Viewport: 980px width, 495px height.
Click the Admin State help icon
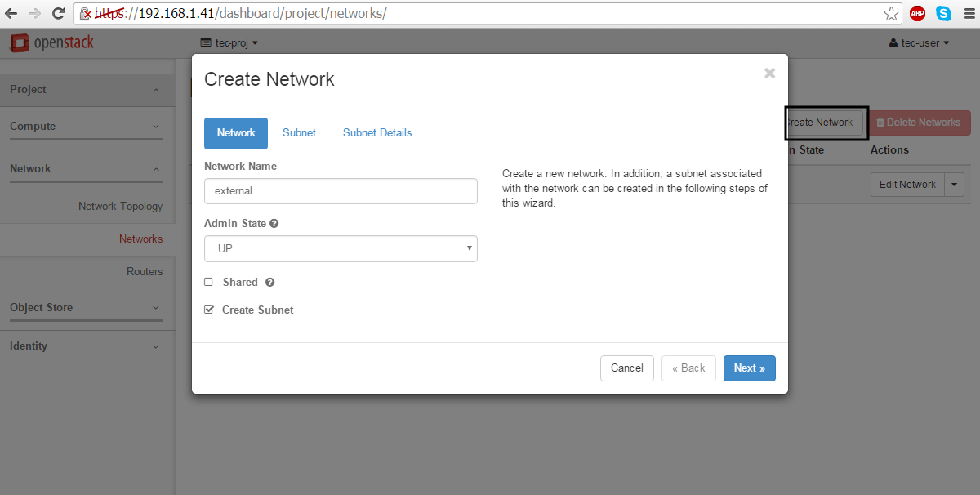274,223
